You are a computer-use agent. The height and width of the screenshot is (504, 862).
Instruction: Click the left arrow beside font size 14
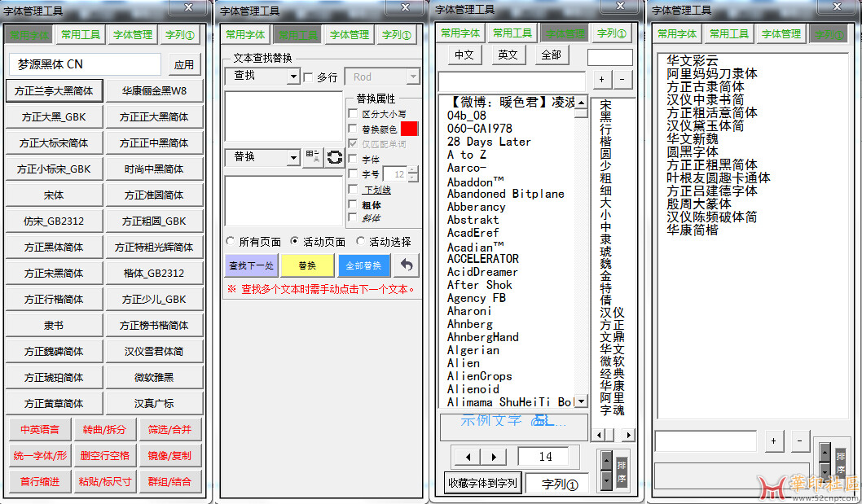468,457
